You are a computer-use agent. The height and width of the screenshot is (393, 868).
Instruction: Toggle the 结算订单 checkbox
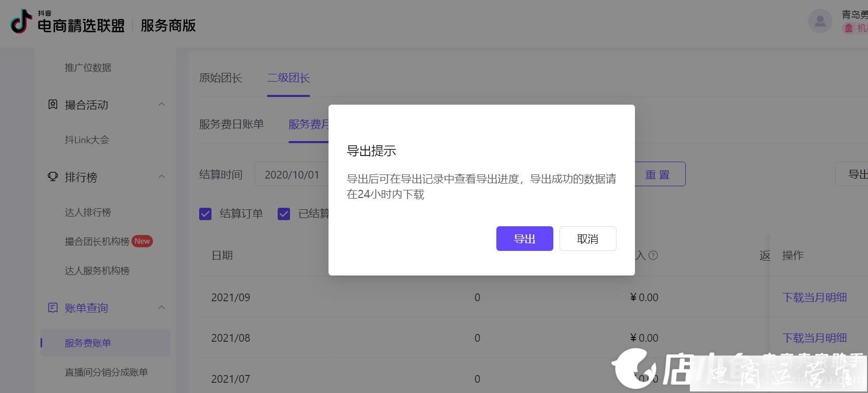click(x=205, y=214)
